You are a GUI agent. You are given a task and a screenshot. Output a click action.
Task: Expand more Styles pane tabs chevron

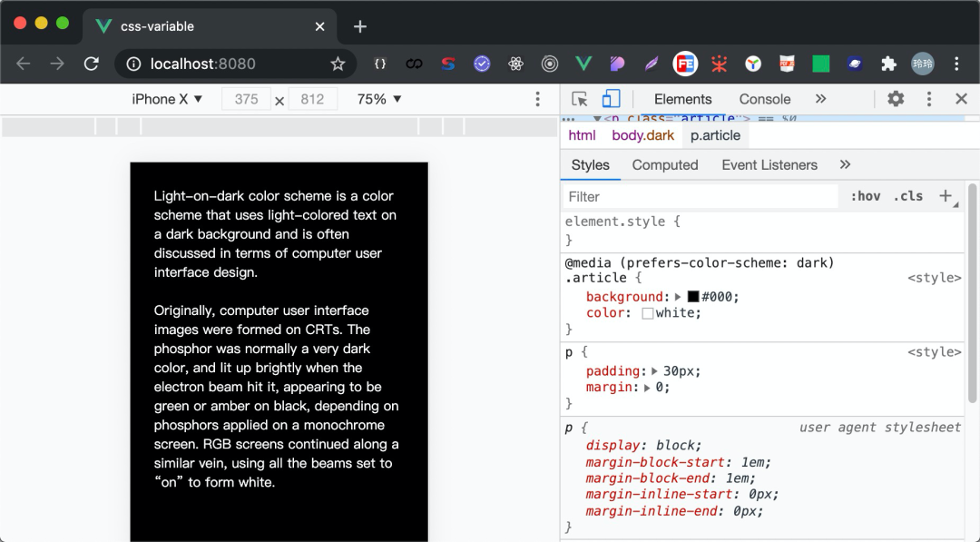coord(845,164)
